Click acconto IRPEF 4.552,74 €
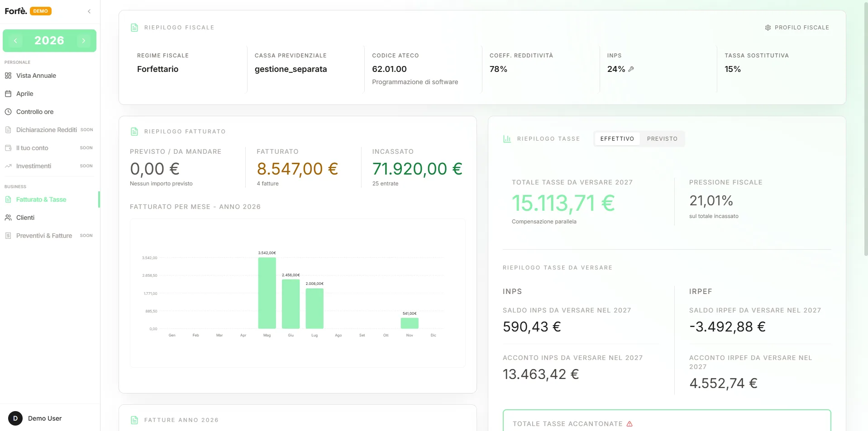 (724, 384)
